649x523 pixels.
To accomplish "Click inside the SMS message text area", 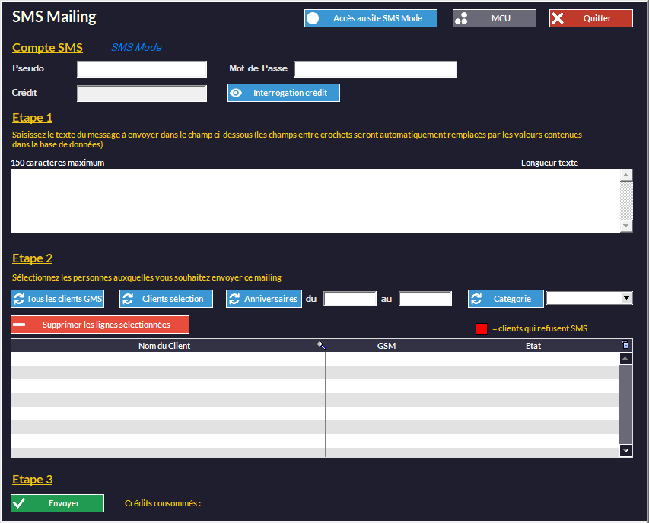I will coord(314,201).
